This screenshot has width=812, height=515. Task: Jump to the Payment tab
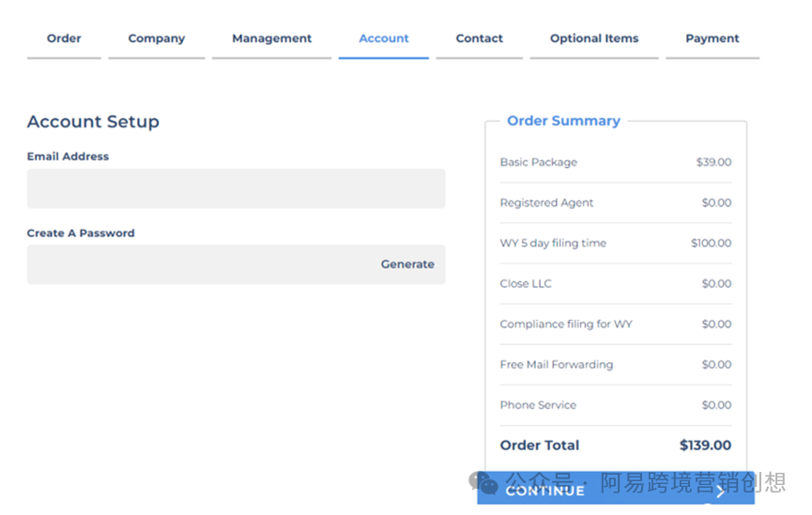(712, 38)
